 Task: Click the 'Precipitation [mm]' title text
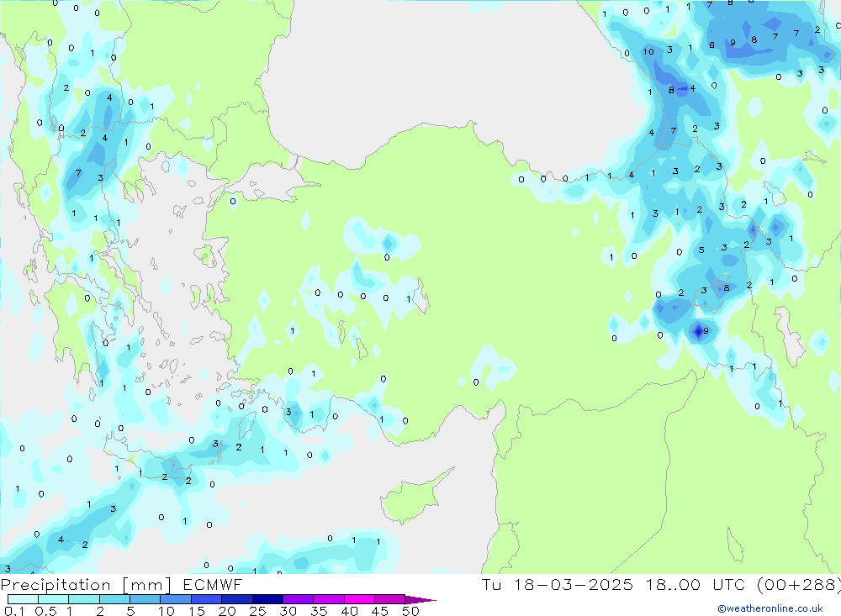86,585
